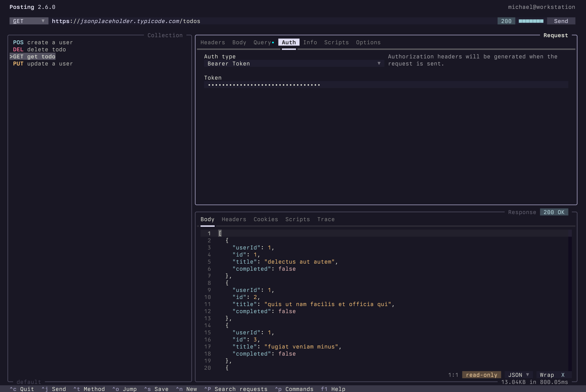Toggle the Wrap option in response footer
The height and width of the screenshot is (392, 586).
tap(552, 375)
